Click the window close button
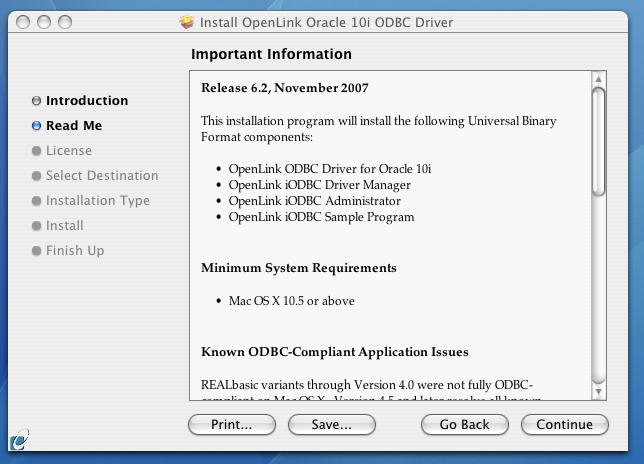This screenshot has width=644, height=464. (x=23, y=22)
